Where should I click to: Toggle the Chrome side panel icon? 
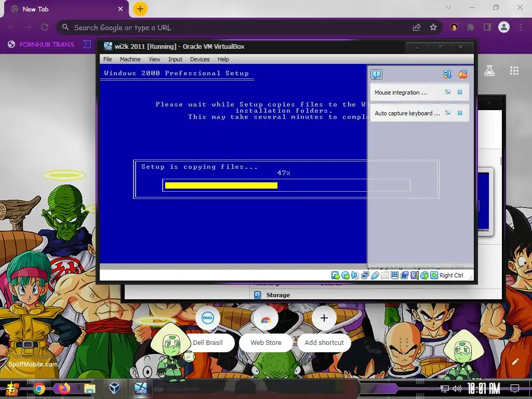tap(487, 27)
